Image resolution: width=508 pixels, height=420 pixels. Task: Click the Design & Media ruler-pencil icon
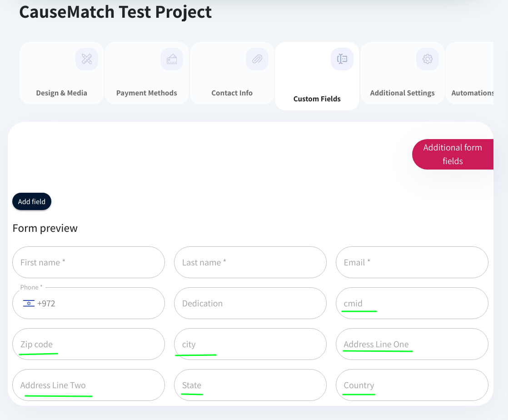pos(87,59)
